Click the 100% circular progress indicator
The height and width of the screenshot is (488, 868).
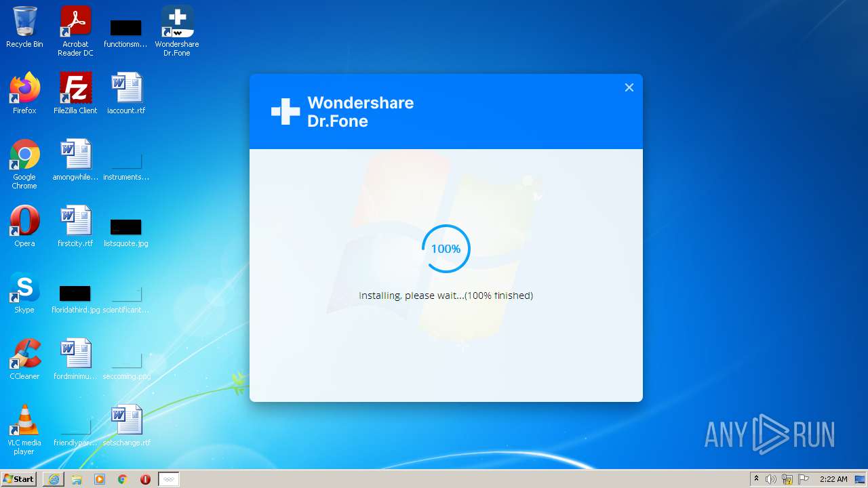pyautogui.click(x=446, y=249)
